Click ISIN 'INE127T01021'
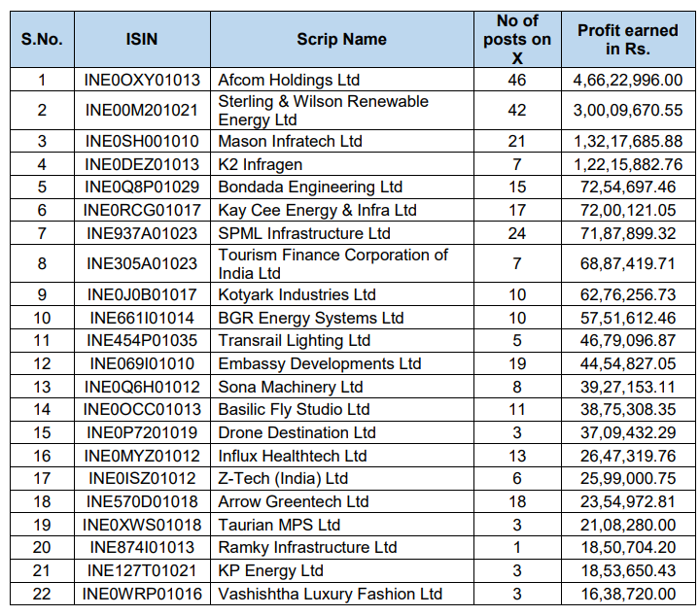 (142, 570)
